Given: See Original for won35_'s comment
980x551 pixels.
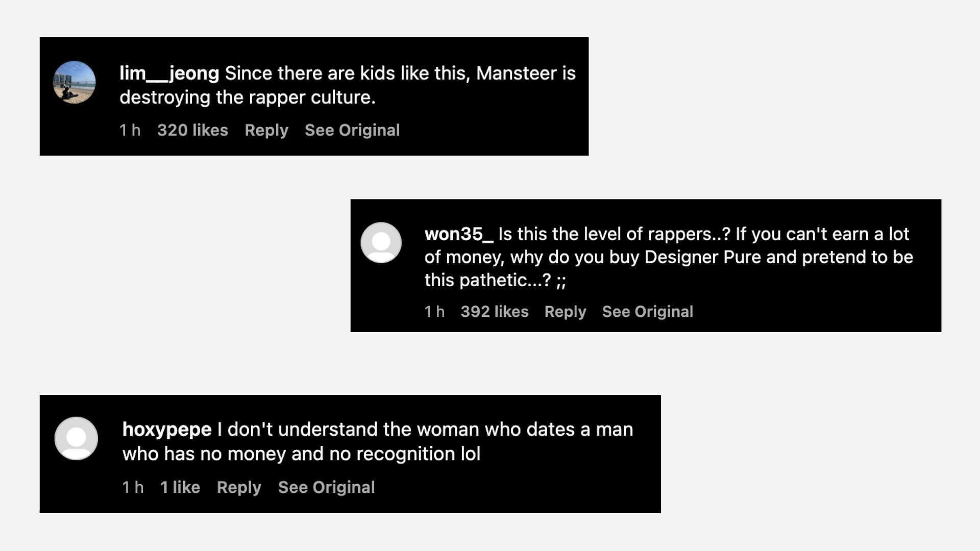Looking at the screenshot, I should (648, 312).
